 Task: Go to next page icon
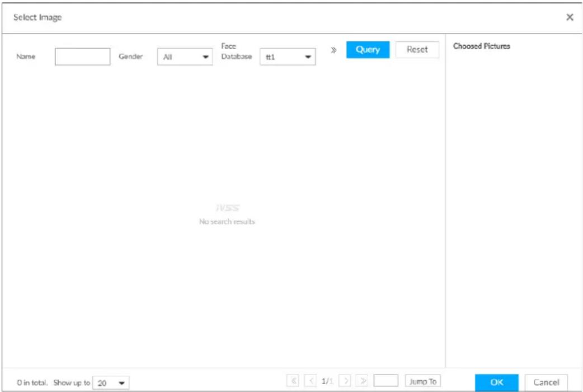pyautogui.click(x=345, y=381)
